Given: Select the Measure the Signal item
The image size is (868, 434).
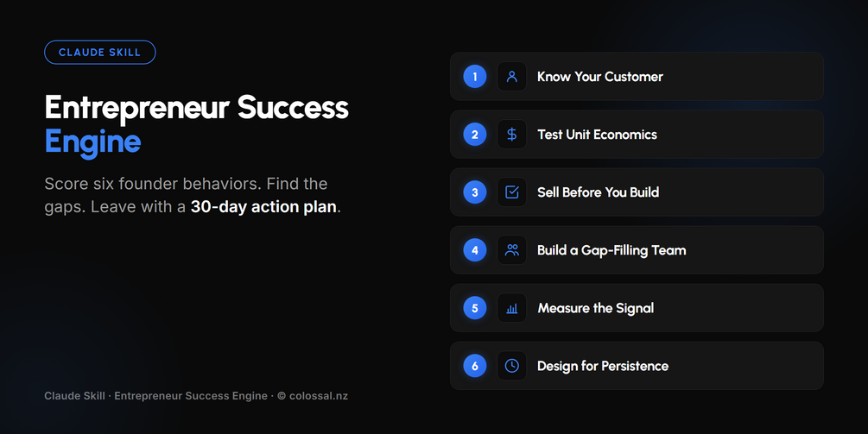Looking at the screenshot, I should pyautogui.click(x=637, y=308).
